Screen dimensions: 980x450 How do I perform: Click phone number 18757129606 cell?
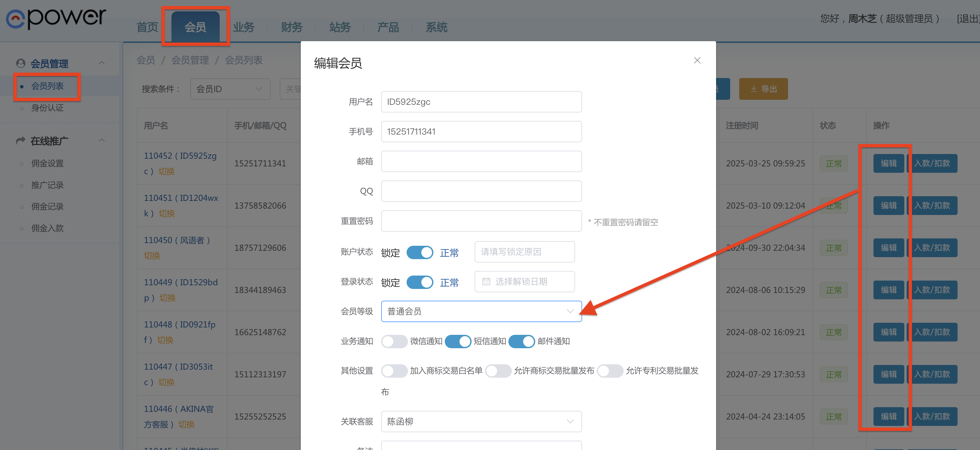[x=260, y=248]
